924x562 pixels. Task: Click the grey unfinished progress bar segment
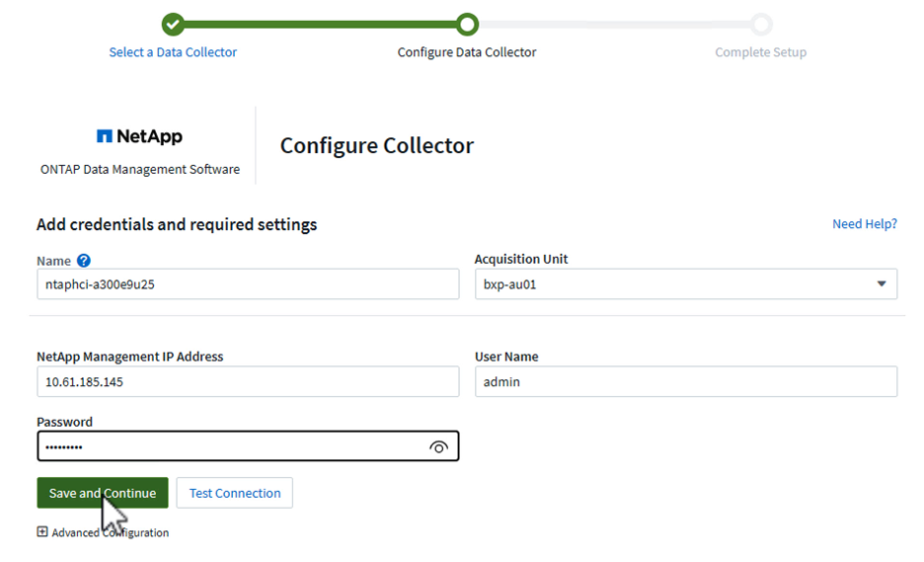[x=613, y=24]
